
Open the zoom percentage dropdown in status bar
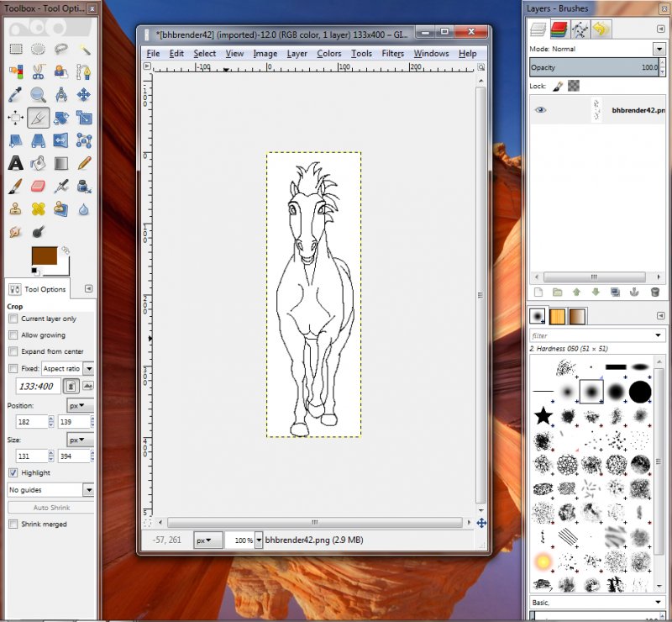point(259,540)
